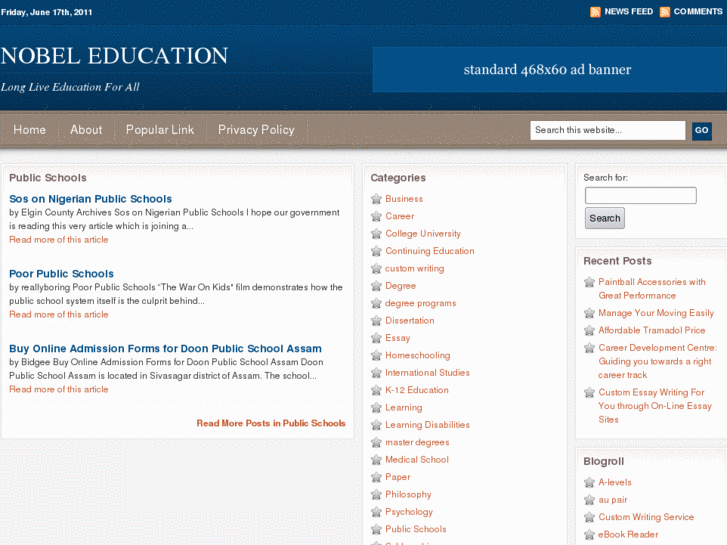The height and width of the screenshot is (545, 727).
Task: Open the eBook Reader blogroll link
Action: pos(628,534)
